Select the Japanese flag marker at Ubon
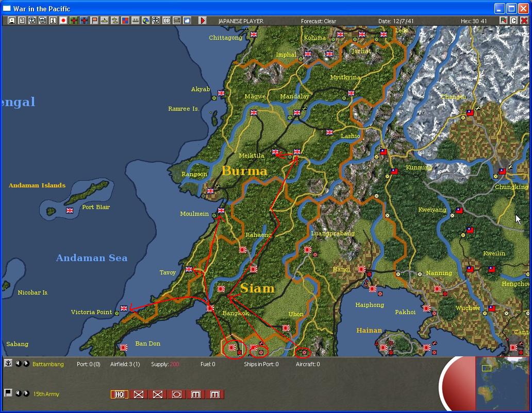The height and width of the screenshot is (413, 532). pos(286,328)
